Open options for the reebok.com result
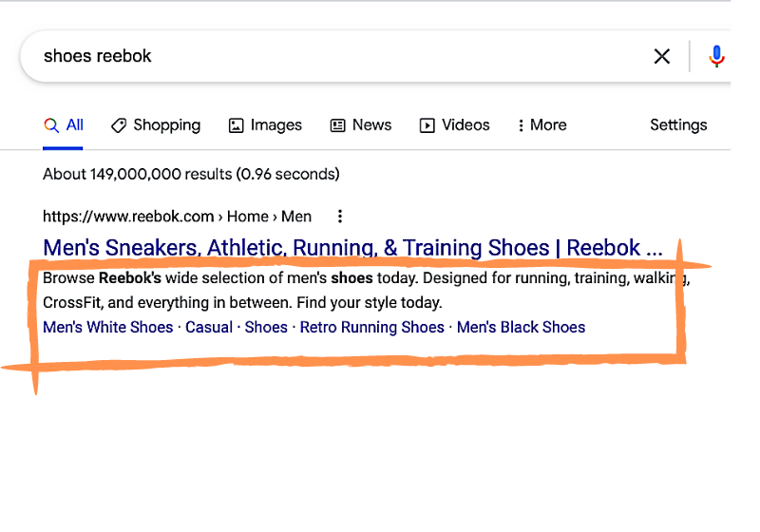 coord(340,216)
